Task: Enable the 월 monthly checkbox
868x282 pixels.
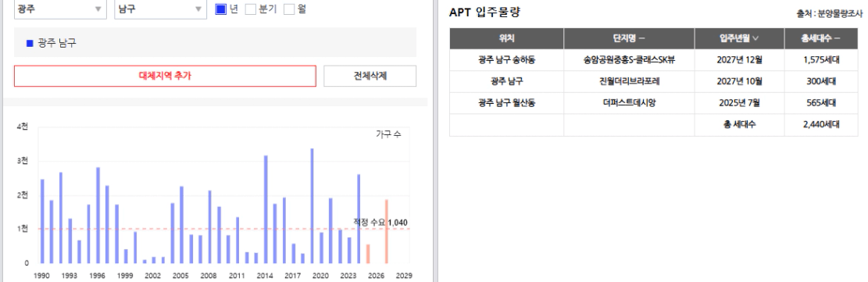Action: pyautogui.click(x=289, y=9)
